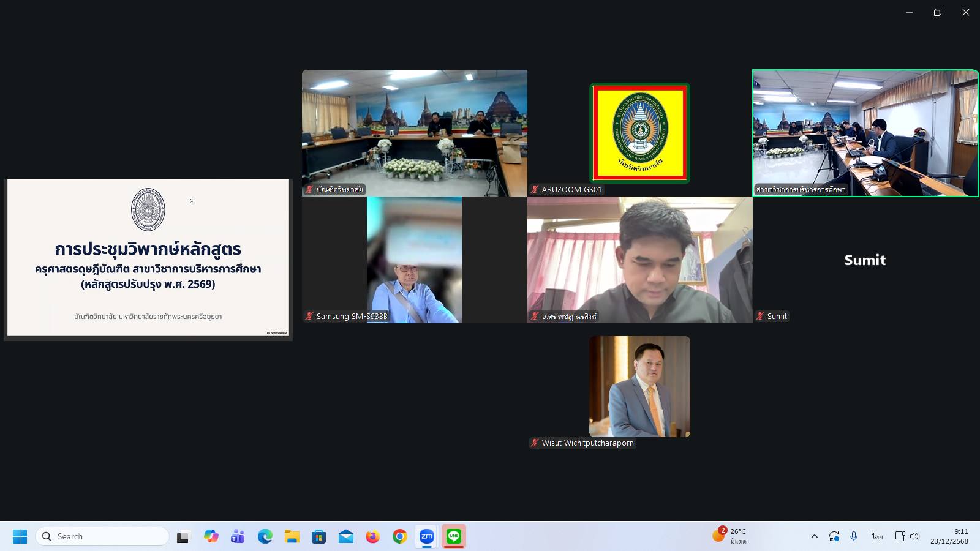Screen dimensions: 980x551
Task: Click the Windows Start button
Action: tap(20, 536)
